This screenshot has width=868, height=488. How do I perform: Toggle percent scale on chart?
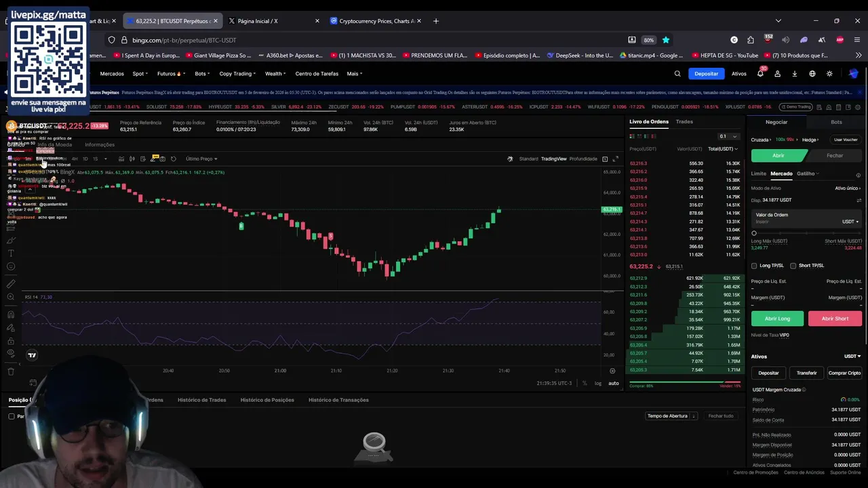[585, 383]
